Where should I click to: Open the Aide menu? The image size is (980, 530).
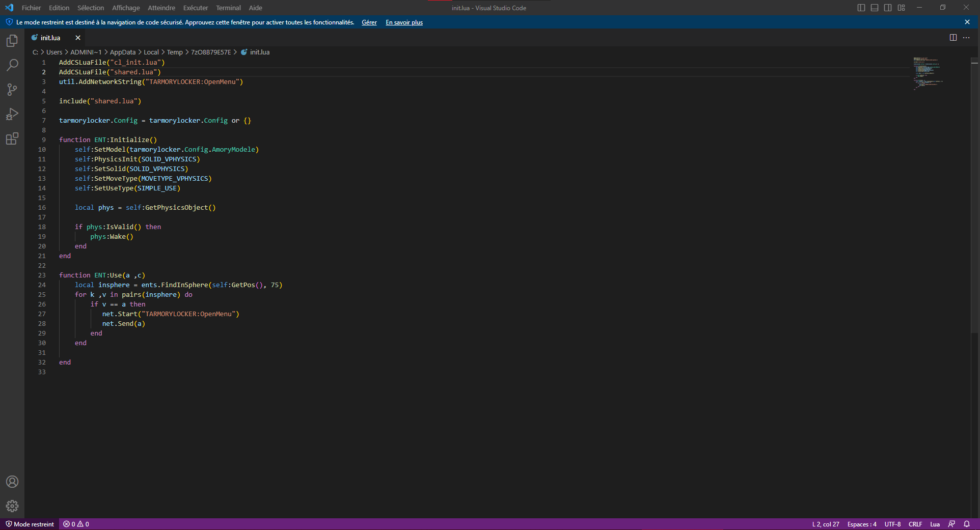tap(256, 8)
